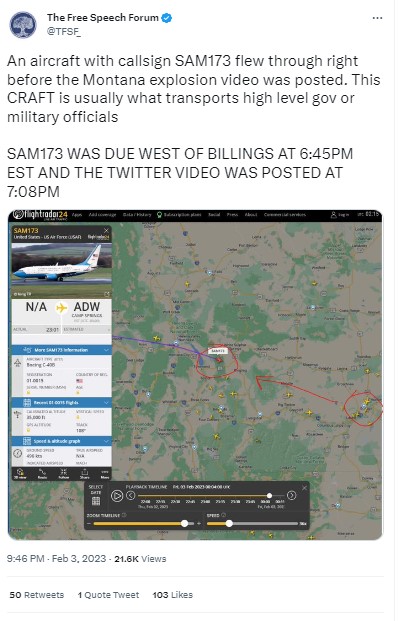Viewport: 411px width, 621px height.
Task: Expand Recent 01-0015 flights section
Action: [61, 402]
